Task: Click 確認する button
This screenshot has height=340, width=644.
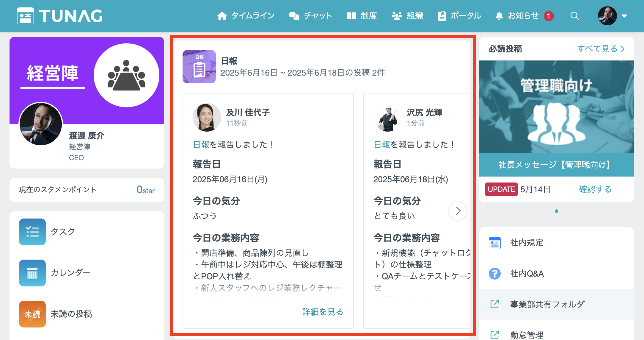Action: tap(595, 189)
